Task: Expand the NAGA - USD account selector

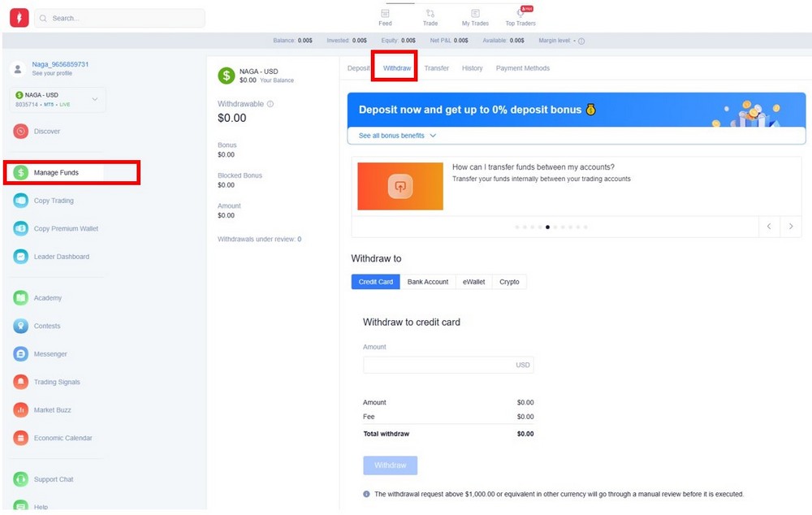Action: [x=58, y=99]
